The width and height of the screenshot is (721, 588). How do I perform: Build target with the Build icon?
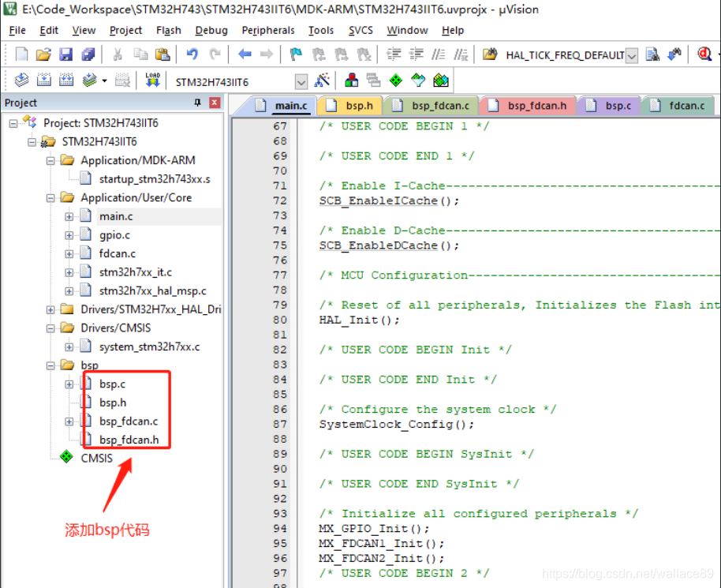43,81
